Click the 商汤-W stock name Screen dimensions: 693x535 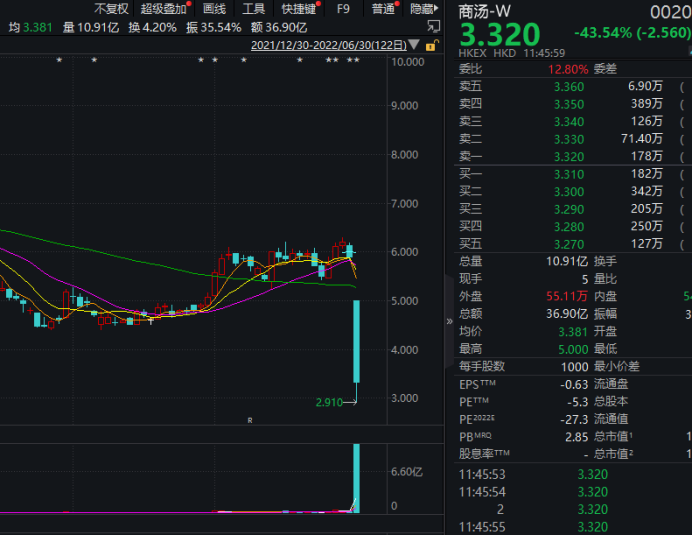tap(484, 11)
